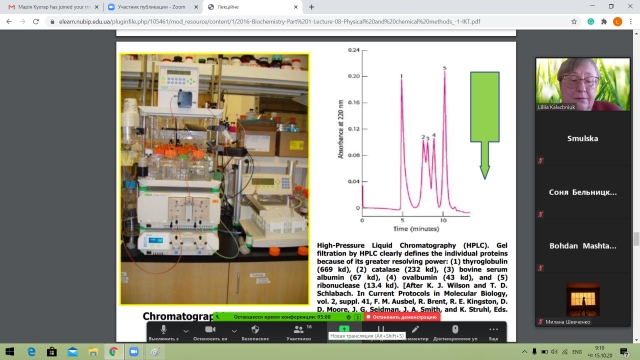This screenshot has width=640, height=360.
Task: Open the Participants panel in the Zoom toolbar
Action: point(299,332)
